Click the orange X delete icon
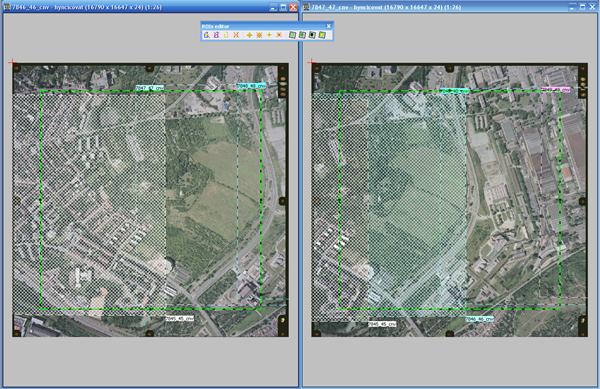600x389 pixels. tap(236, 35)
